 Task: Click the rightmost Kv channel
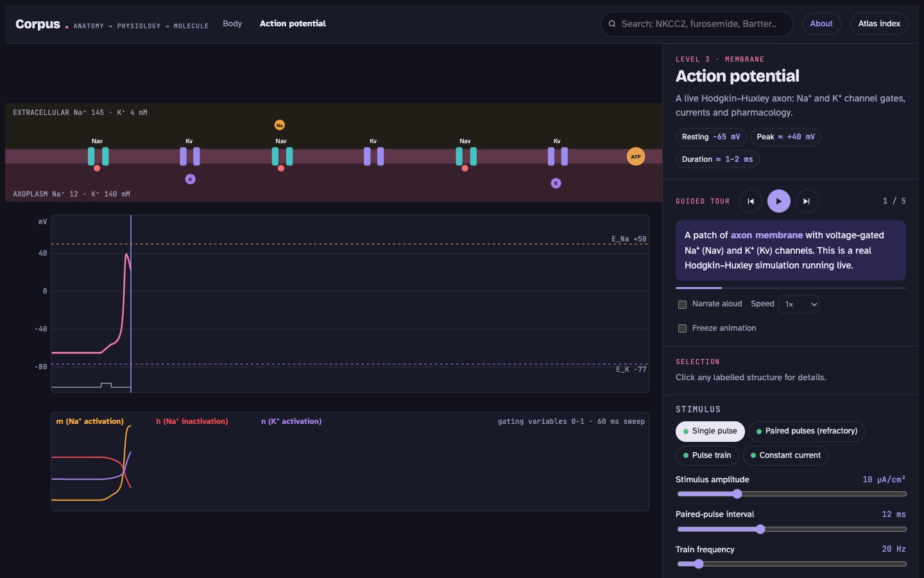coord(558,156)
